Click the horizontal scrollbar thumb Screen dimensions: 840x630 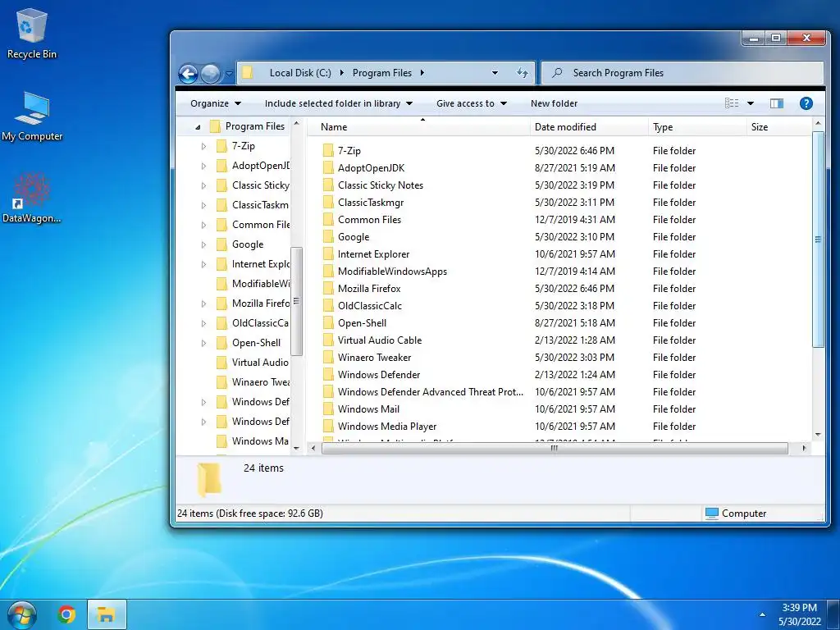(555, 448)
